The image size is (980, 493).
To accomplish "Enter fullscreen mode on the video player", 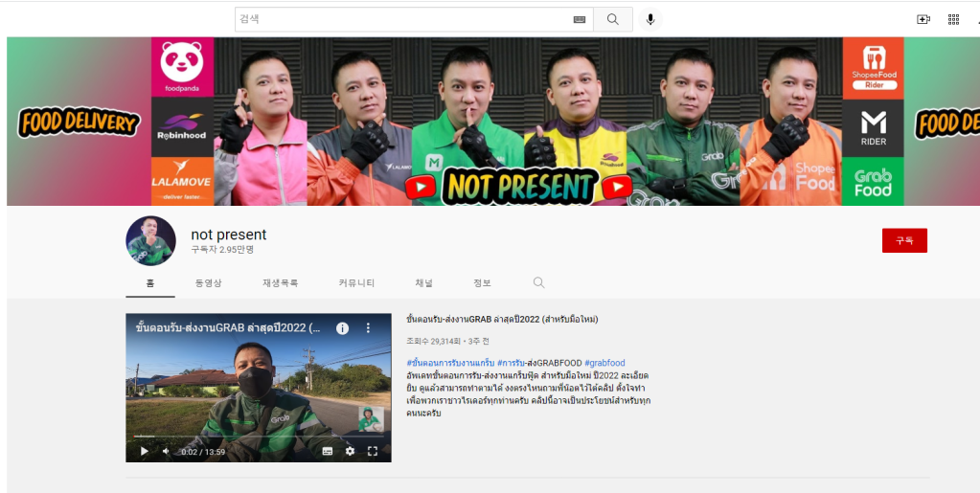I will [x=373, y=451].
